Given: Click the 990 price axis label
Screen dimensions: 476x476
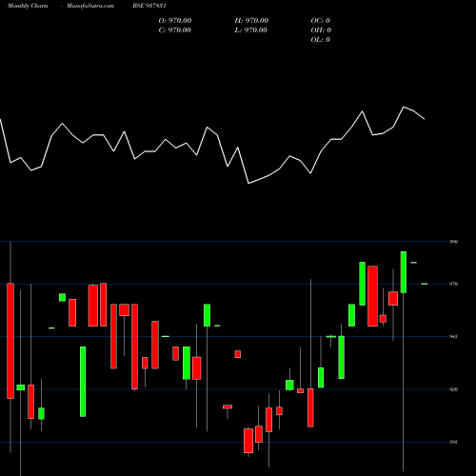Looking at the screenshot, I should click(453, 242).
